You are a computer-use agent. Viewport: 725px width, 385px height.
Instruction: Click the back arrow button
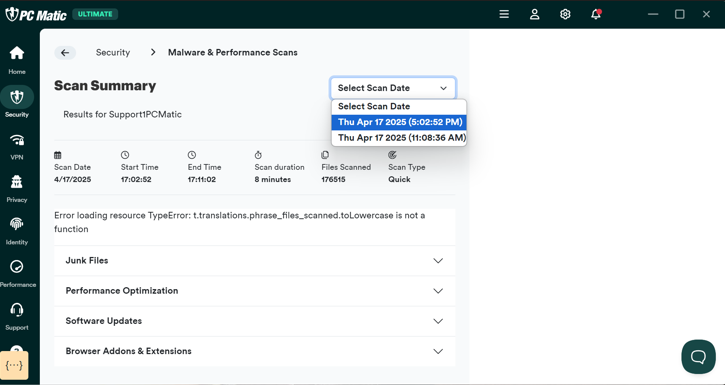65,53
